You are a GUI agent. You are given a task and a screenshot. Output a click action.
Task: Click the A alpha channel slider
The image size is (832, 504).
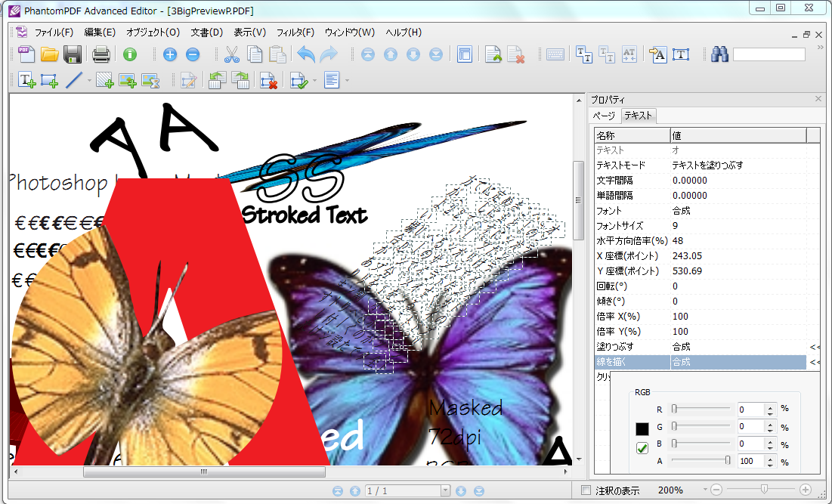[x=701, y=460]
